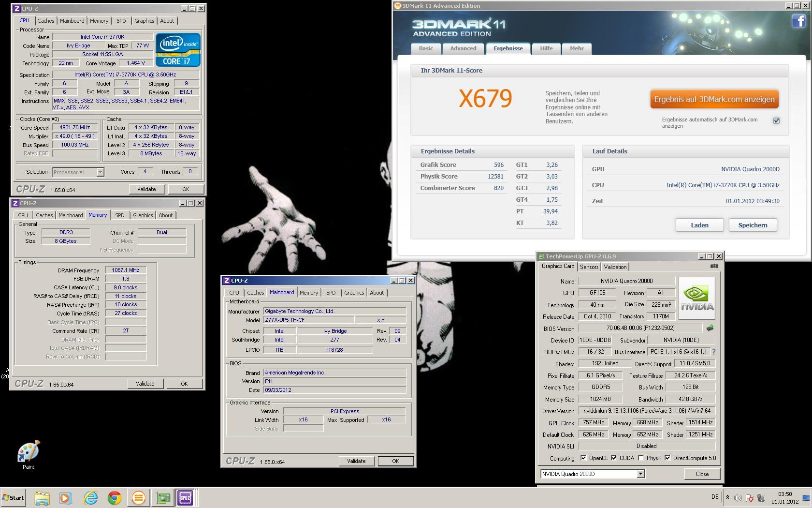812x508 pixels.
Task: Click the Start button
Action: click(x=14, y=498)
